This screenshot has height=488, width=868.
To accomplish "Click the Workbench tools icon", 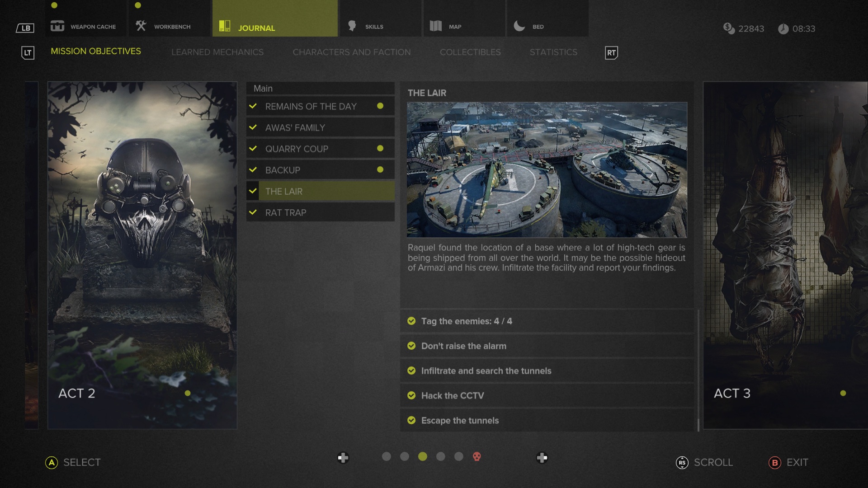I will 141,26.
